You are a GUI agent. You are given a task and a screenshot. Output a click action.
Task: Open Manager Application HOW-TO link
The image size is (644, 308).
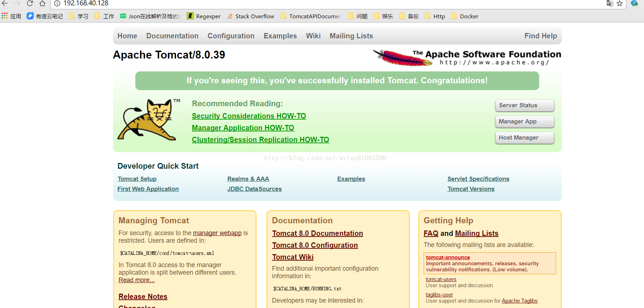pyautogui.click(x=243, y=128)
